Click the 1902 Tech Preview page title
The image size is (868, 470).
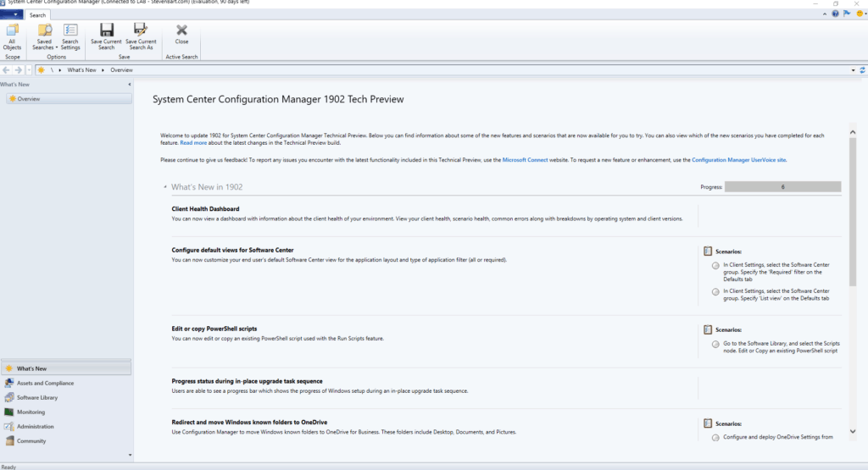(x=278, y=100)
